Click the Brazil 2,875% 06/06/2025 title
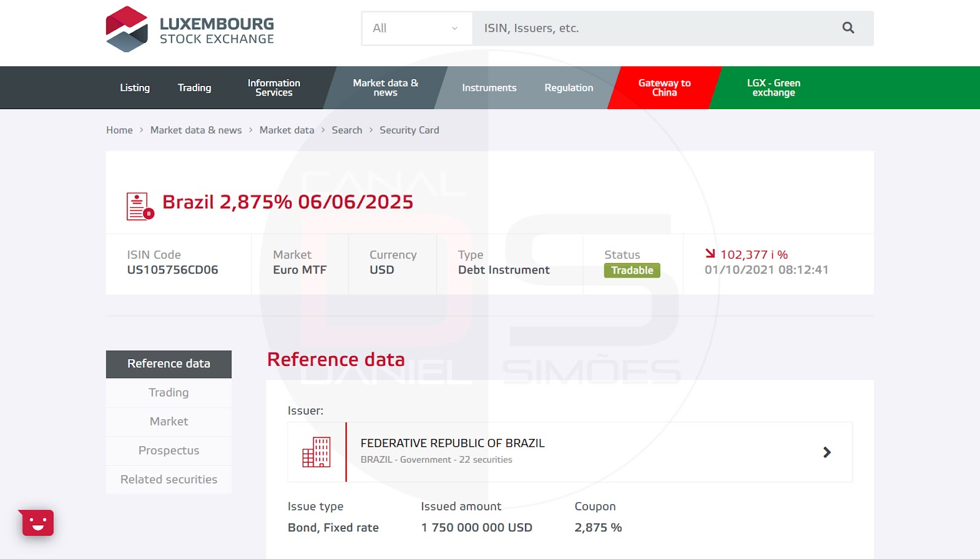980x559 pixels. [288, 202]
